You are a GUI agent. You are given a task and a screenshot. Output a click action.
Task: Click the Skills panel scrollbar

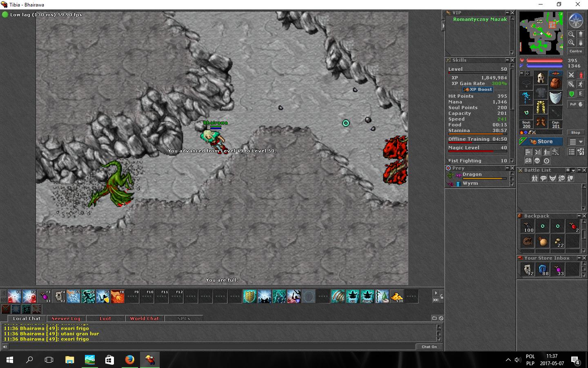[x=512, y=112]
